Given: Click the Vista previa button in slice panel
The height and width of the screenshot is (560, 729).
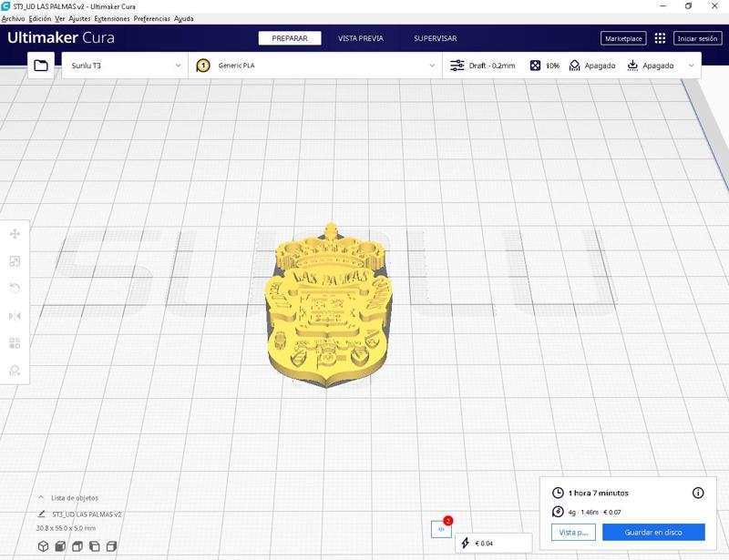Looking at the screenshot, I should click(x=574, y=532).
